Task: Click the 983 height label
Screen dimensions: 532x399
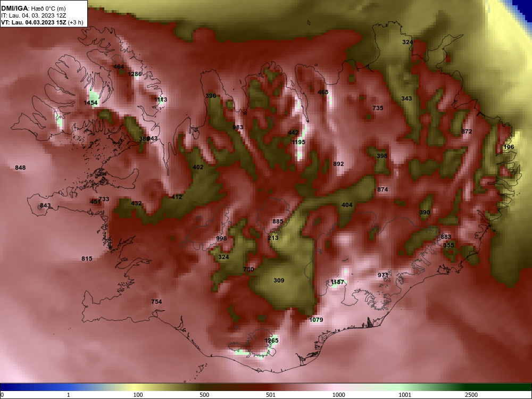Action: (238, 127)
